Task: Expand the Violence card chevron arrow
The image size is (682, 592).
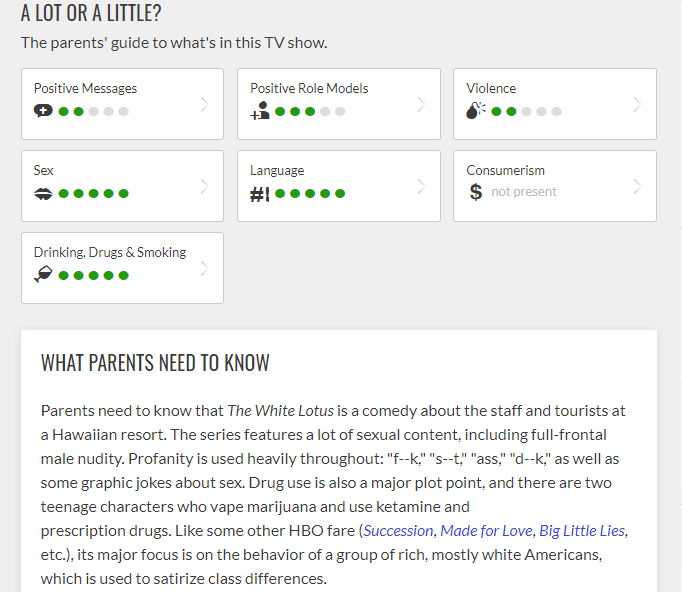Action: pos(637,104)
